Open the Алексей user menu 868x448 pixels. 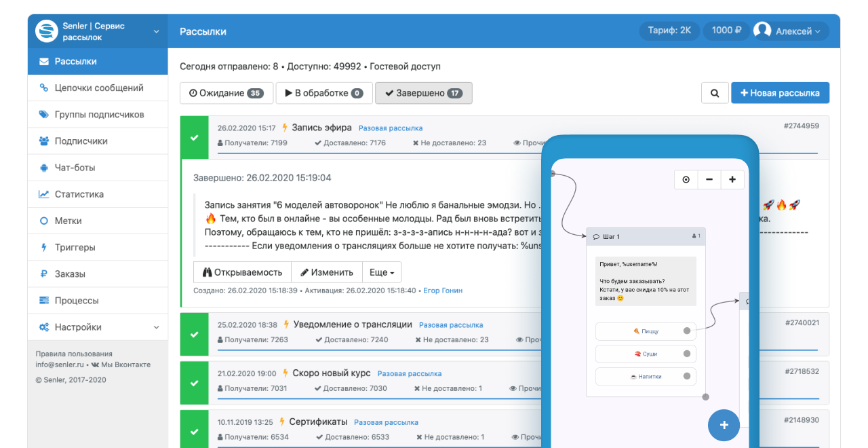click(x=790, y=31)
